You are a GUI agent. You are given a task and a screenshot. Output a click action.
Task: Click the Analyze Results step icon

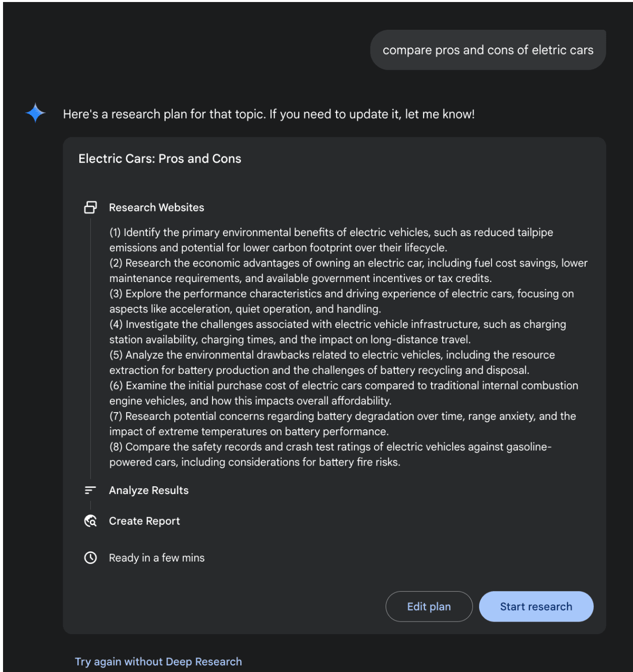click(90, 490)
